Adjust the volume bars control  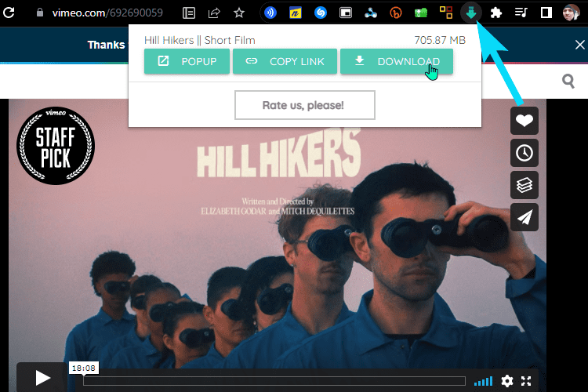pyautogui.click(x=483, y=382)
